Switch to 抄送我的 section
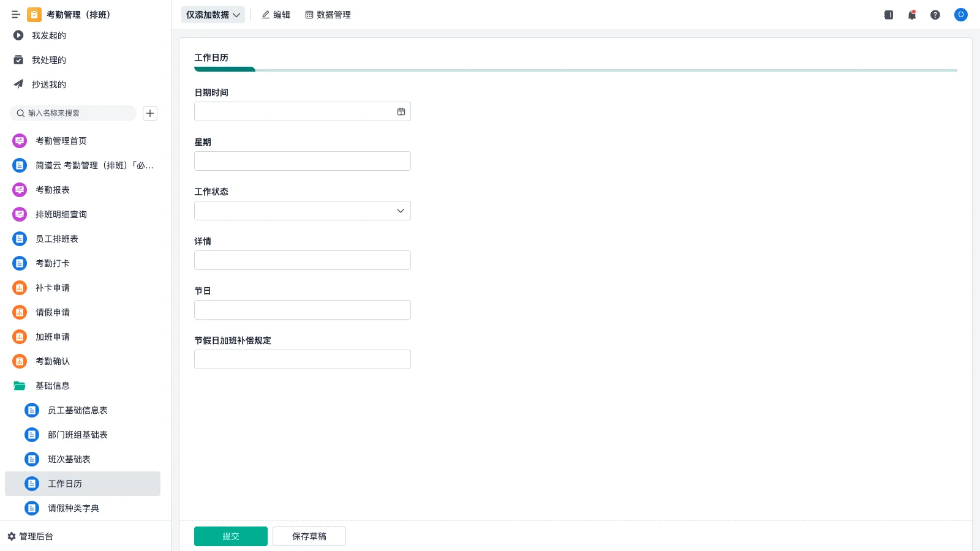 (x=48, y=84)
